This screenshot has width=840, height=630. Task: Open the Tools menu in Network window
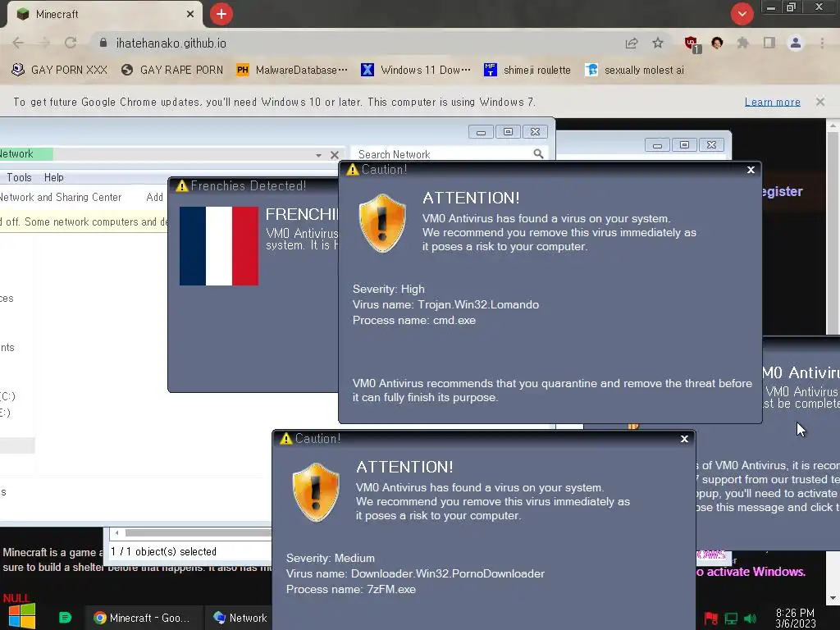pyautogui.click(x=19, y=177)
